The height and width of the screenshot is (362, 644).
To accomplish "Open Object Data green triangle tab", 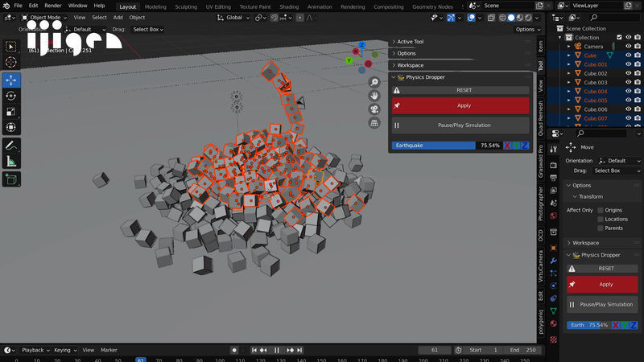I will coord(554,311).
